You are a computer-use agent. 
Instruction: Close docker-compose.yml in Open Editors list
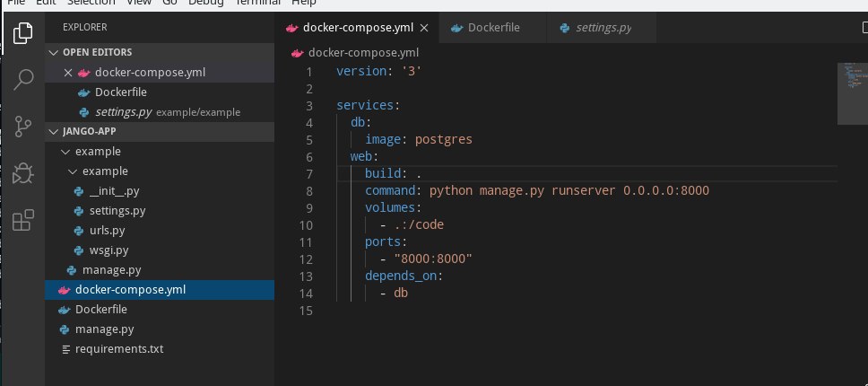point(68,73)
